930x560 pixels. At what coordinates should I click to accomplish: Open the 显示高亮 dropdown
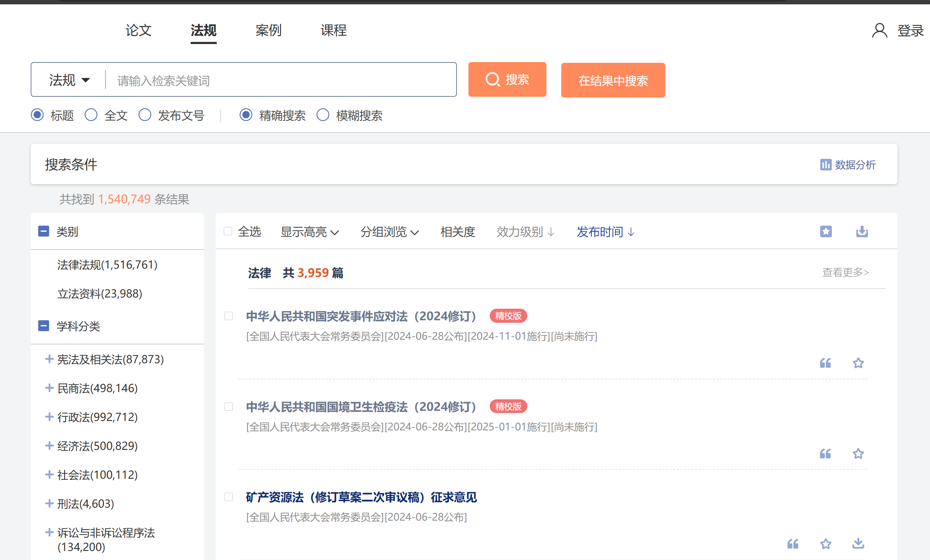[x=310, y=232]
